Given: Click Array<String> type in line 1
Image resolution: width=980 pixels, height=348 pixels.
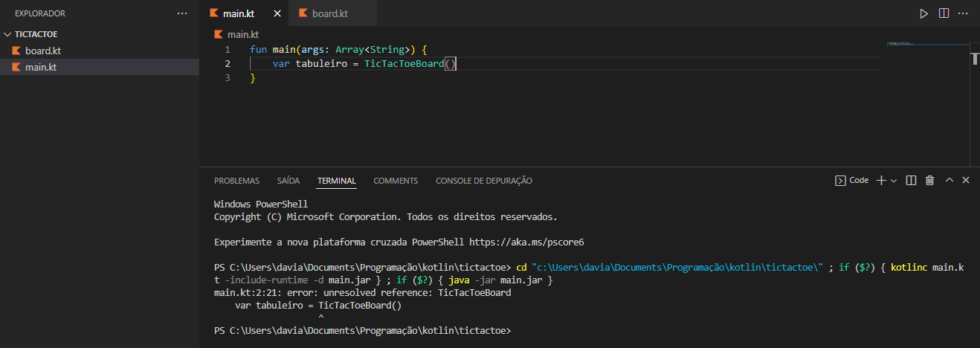Looking at the screenshot, I should tap(373, 49).
